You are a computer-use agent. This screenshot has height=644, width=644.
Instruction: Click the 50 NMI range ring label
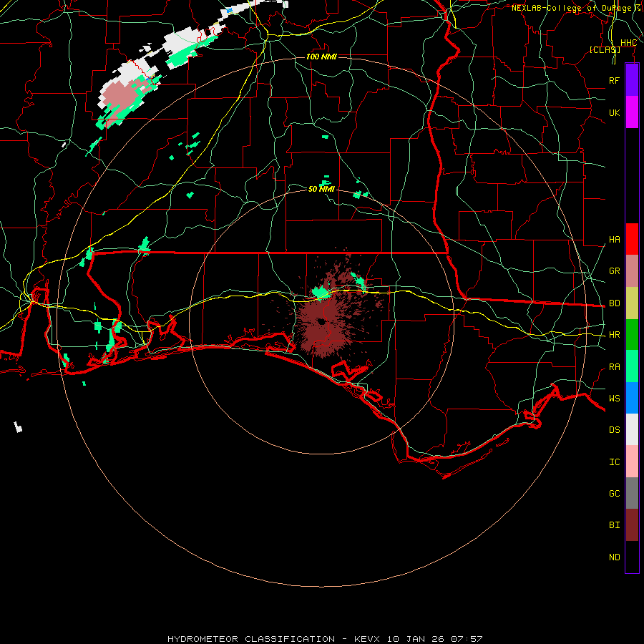[321, 189]
